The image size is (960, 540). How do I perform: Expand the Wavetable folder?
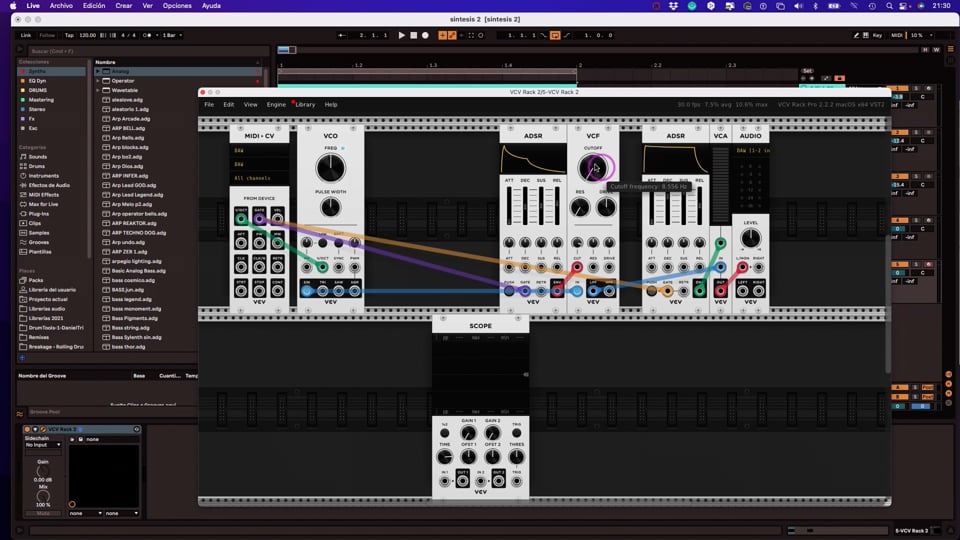(x=97, y=91)
